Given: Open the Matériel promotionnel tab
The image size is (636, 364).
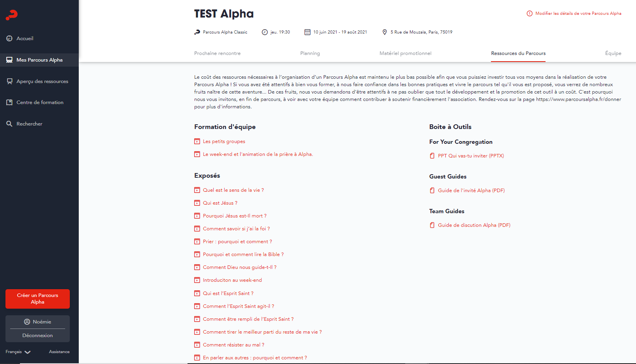Looking at the screenshot, I should click(x=406, y=53).
